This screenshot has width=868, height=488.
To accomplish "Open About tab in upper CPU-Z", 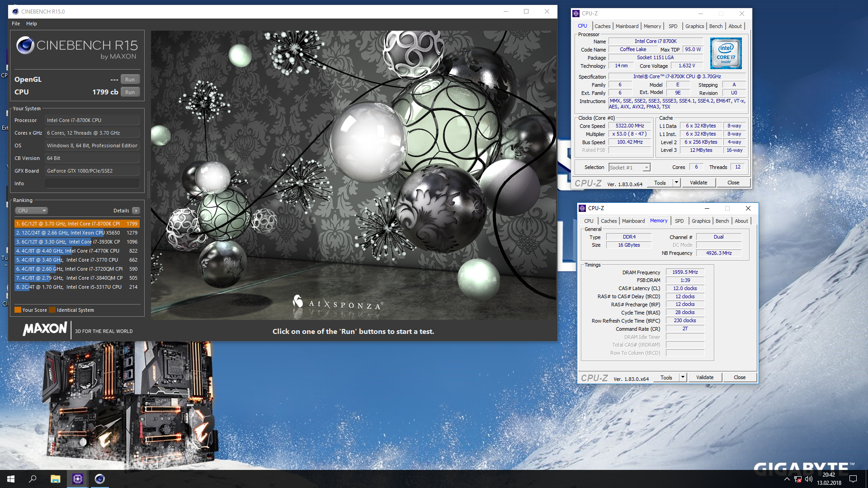I will click(x=735, y=26).
